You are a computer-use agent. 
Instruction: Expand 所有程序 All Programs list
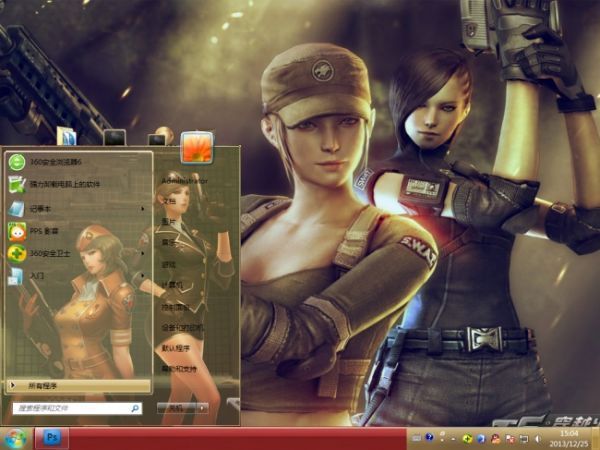[x=78, y=386]
